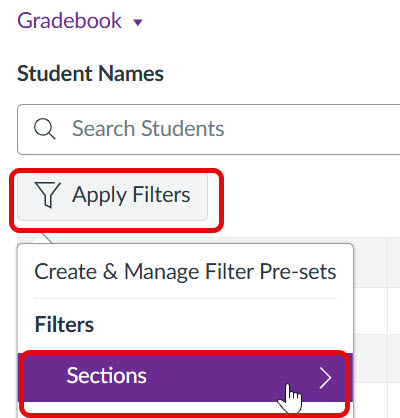The image size is (400, 418).
Task: Open the Gradebook view dropdown arrow
Action: (138, 22)
